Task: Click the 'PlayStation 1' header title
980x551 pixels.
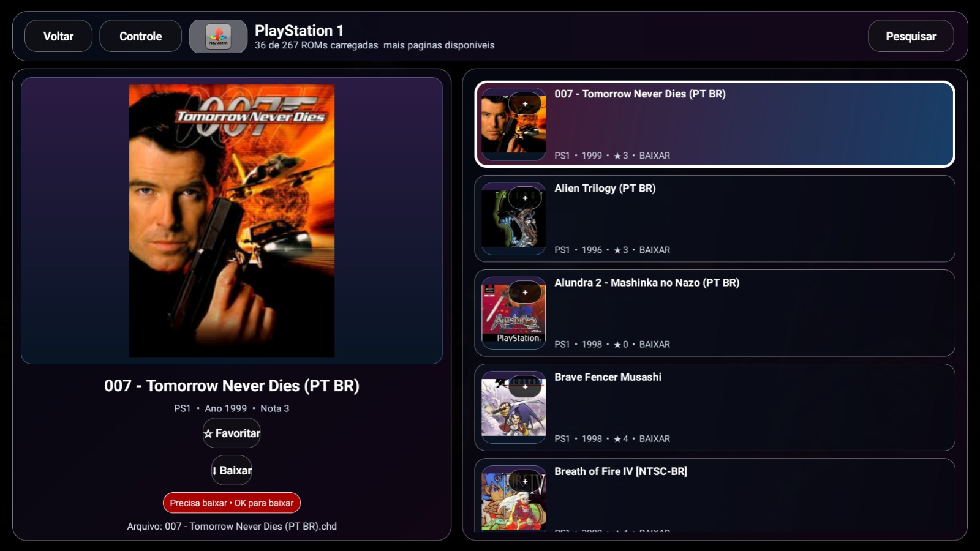Action: click(300, 30)
